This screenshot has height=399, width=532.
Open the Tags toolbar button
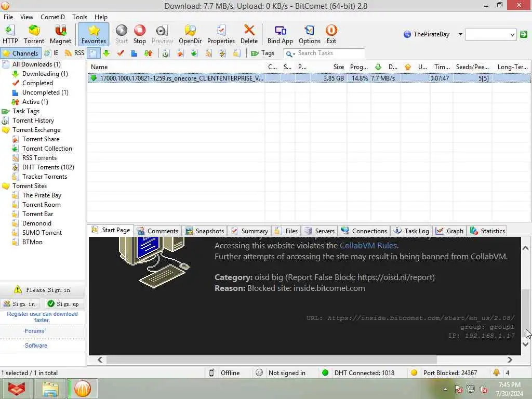tap(262, 54)
